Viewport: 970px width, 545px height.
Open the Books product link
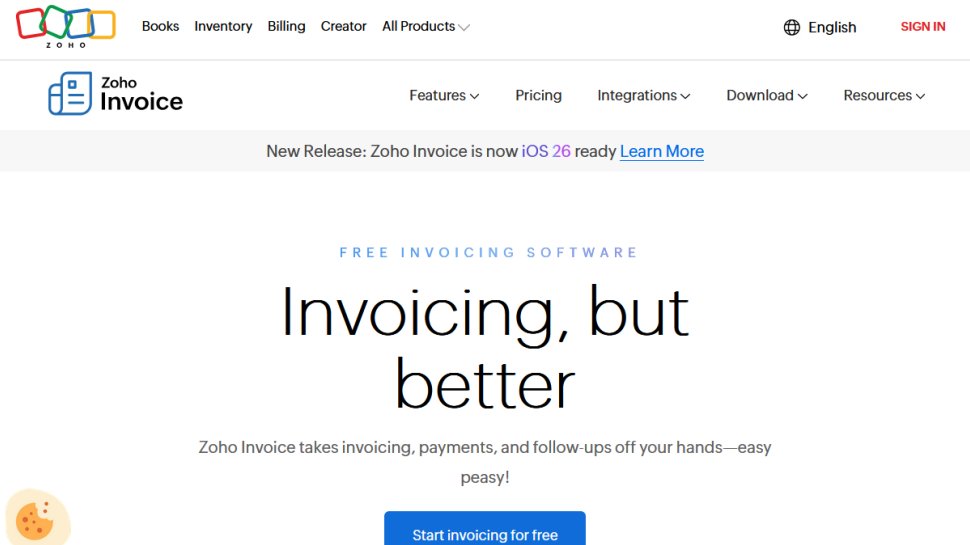coord(160,27)
